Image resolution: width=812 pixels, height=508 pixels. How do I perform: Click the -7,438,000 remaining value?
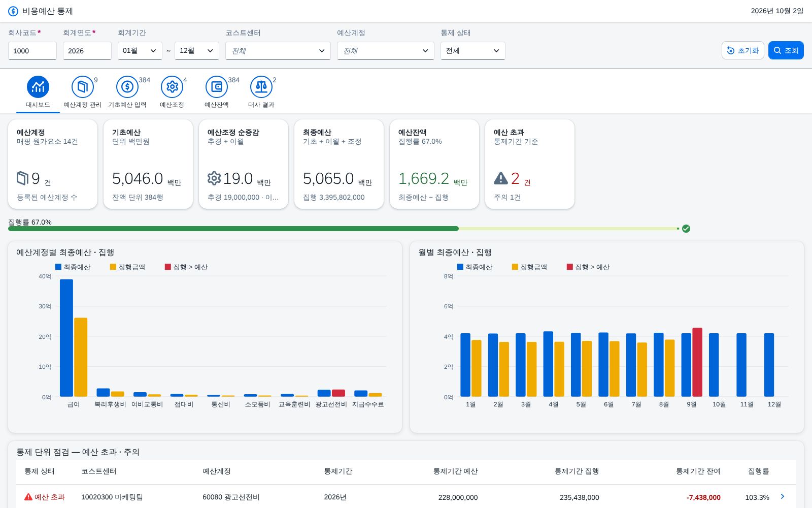click(x=703, y=497)
